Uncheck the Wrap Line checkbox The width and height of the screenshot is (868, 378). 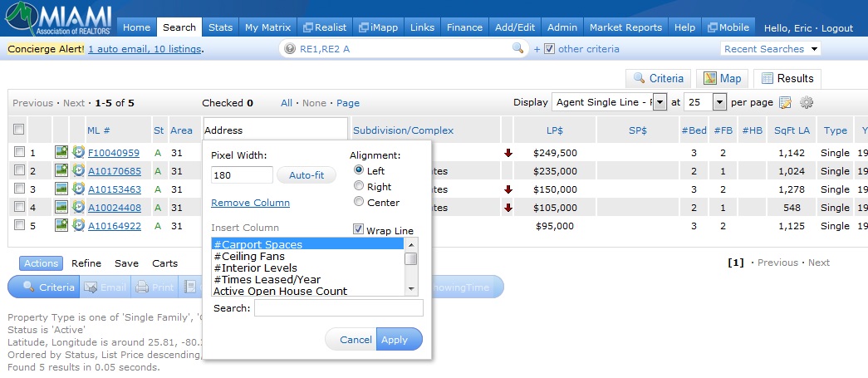point(359,230)
